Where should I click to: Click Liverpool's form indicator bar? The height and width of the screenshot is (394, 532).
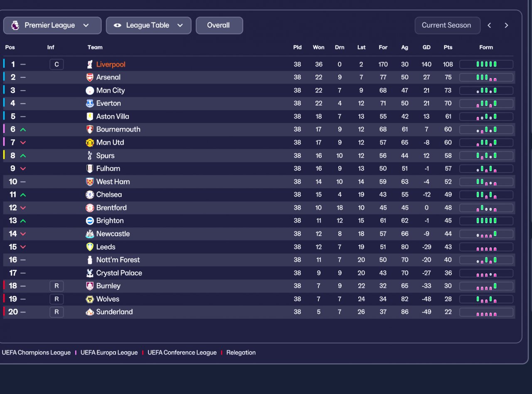[486, 64]
